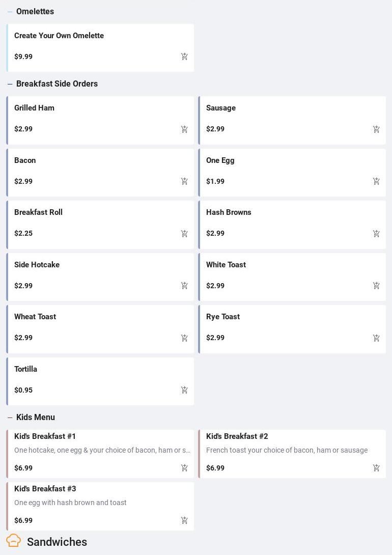Click cart icon for Hash Browns
Screen dimensions: 392x555
[x=376, y=234]
